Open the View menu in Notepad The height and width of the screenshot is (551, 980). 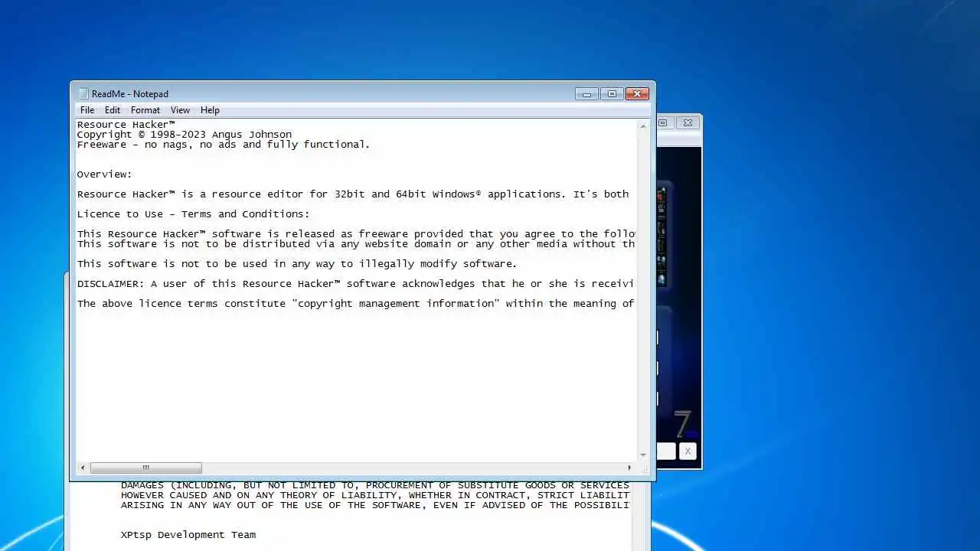click(x=180, y=110)
